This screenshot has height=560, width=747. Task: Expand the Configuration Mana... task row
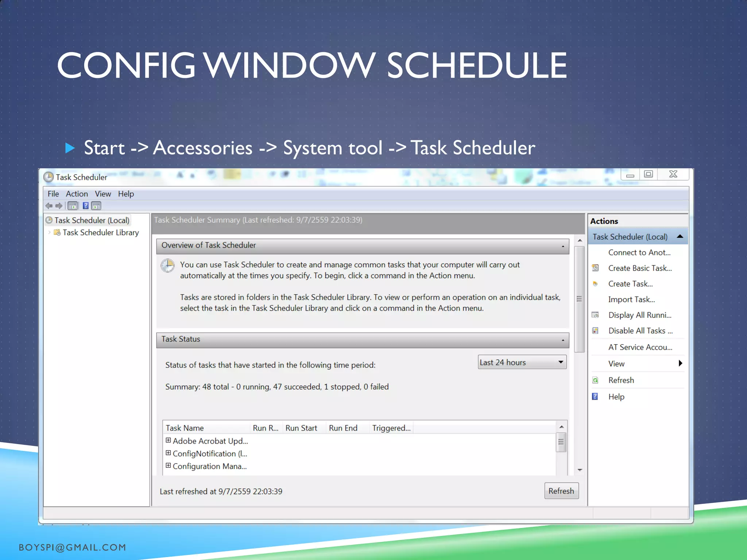click(x=168, y=466)
